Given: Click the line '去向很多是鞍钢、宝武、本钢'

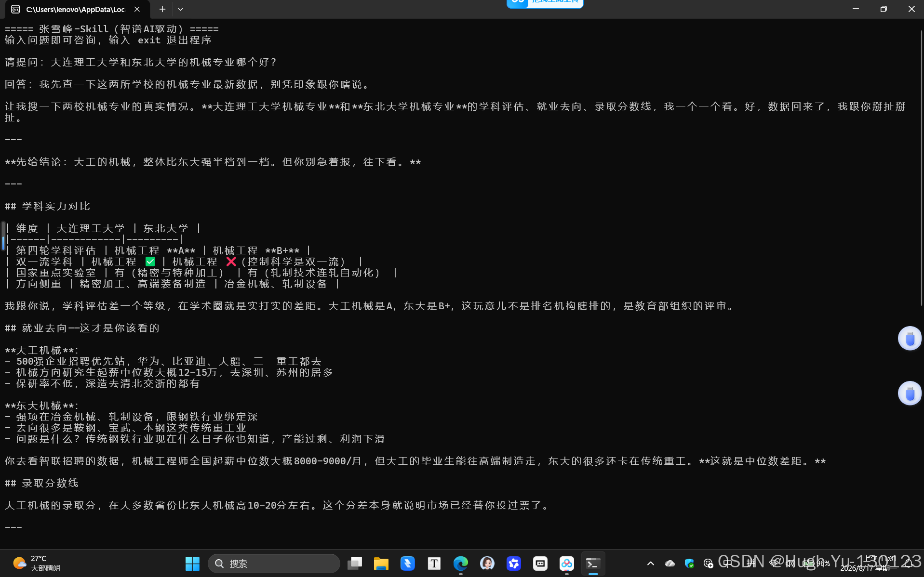Looking at the screenshot, I should point(125,428).
